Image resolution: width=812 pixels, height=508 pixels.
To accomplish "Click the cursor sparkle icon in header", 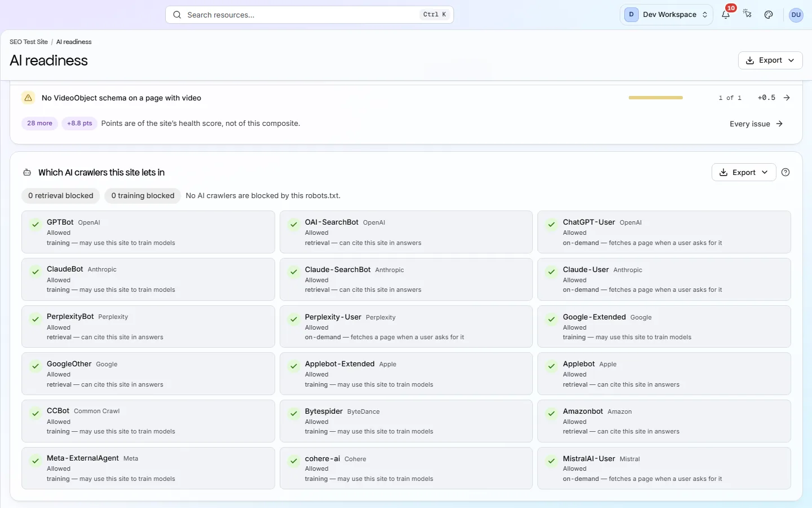I will [x=747, y=14].
